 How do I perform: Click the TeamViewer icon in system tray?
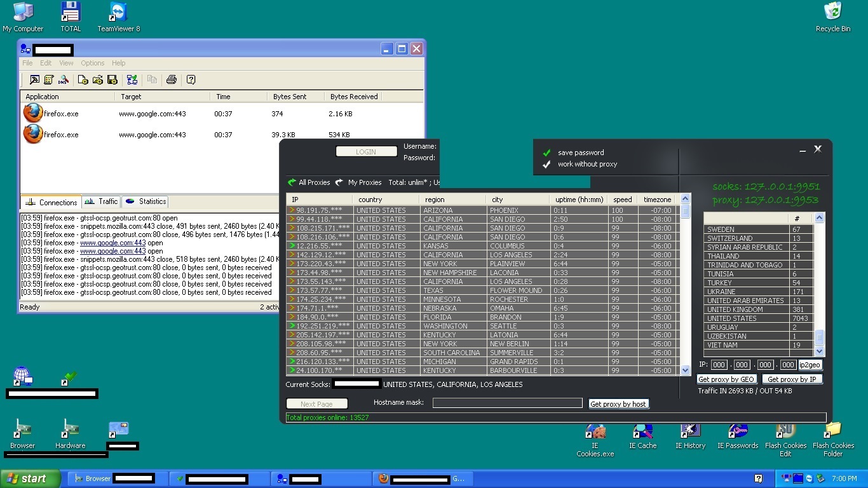pyautogui.click(x=810, y=478)
